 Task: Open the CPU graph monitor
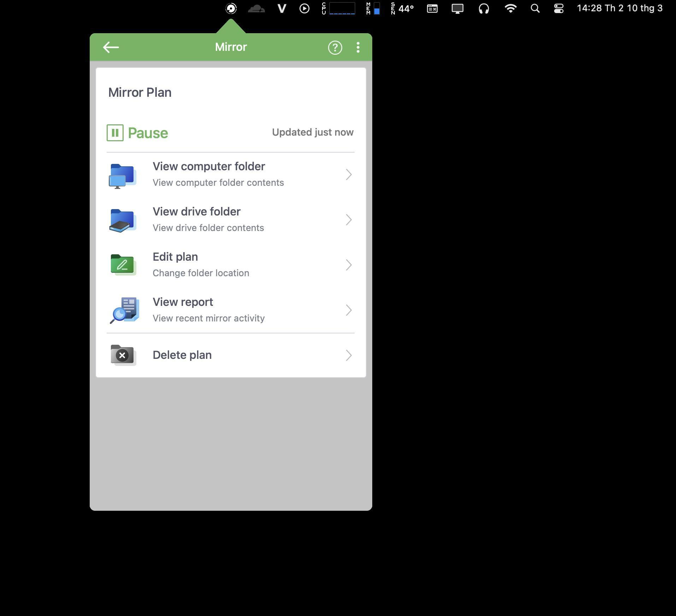tap(338, 8)
